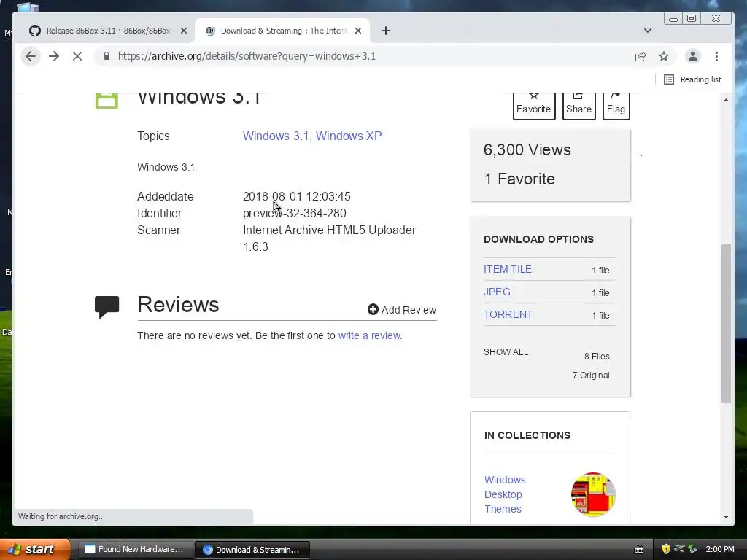The width and height of the screenshot is (747, 560).
Task: Open the Windows 3.1 topic link
Action: pos(276,136)
